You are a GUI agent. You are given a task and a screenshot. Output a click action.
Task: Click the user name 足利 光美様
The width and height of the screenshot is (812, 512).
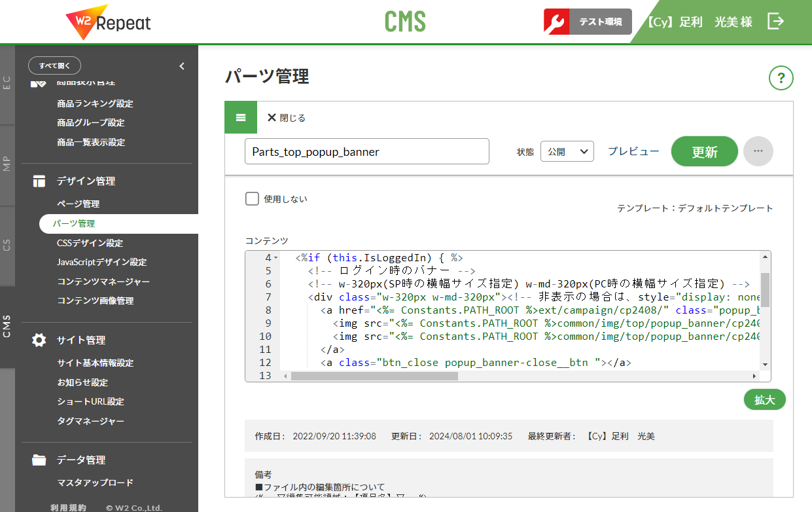coord(699,22)
